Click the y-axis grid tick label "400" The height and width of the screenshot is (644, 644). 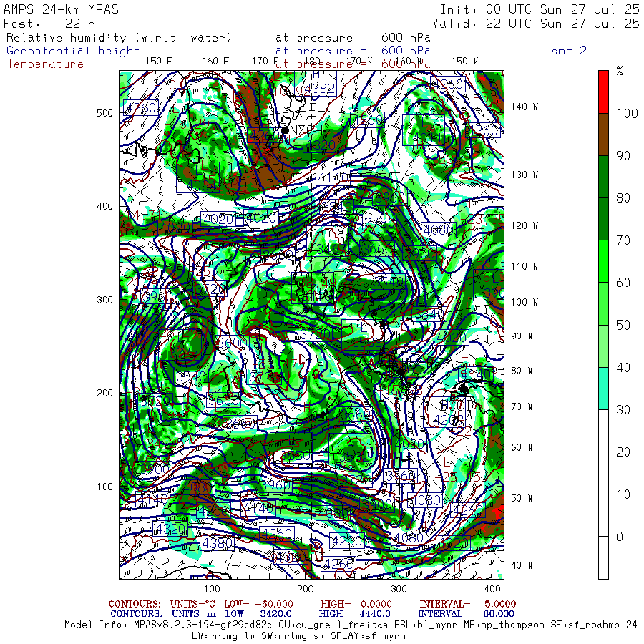[x=104, y=207]
